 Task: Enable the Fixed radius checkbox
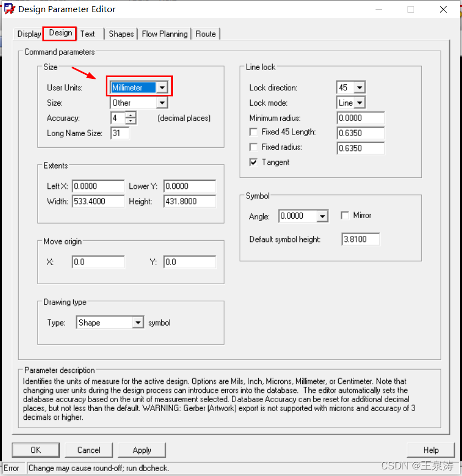(253, 148)
